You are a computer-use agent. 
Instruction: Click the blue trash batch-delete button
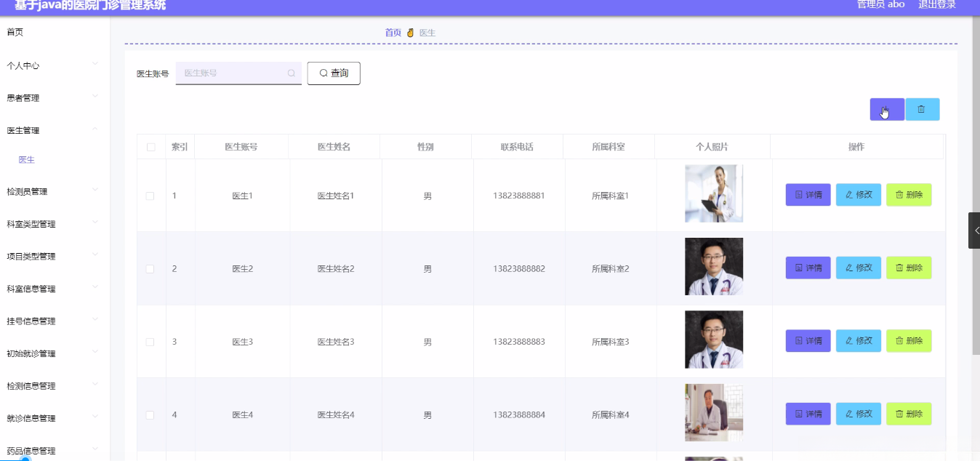[x=922, y=109]
